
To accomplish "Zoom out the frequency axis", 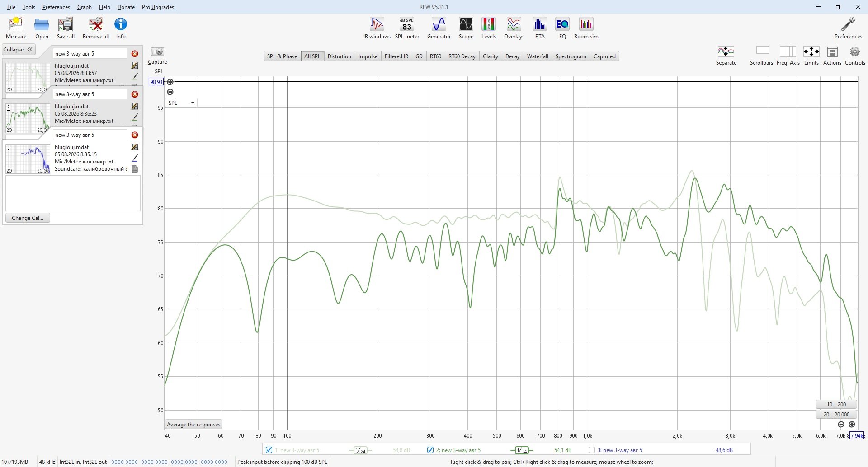I will tap(841, 424).
